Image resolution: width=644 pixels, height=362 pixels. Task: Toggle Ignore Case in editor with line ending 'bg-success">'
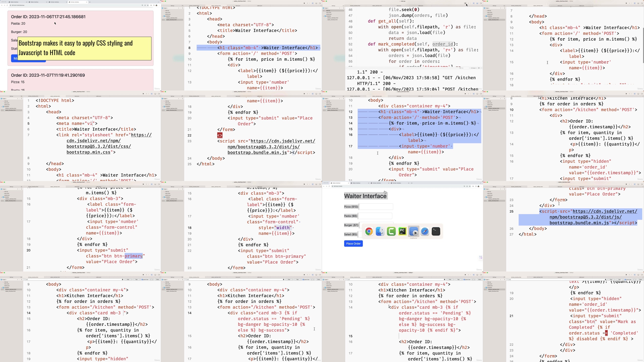tap(307, 280)
